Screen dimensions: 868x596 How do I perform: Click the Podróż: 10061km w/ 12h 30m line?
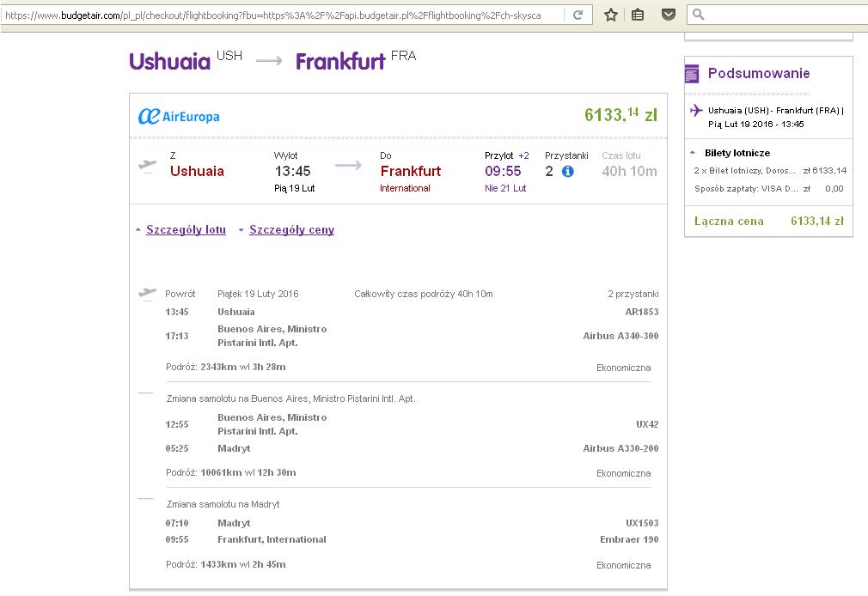[x=231, y=472]
